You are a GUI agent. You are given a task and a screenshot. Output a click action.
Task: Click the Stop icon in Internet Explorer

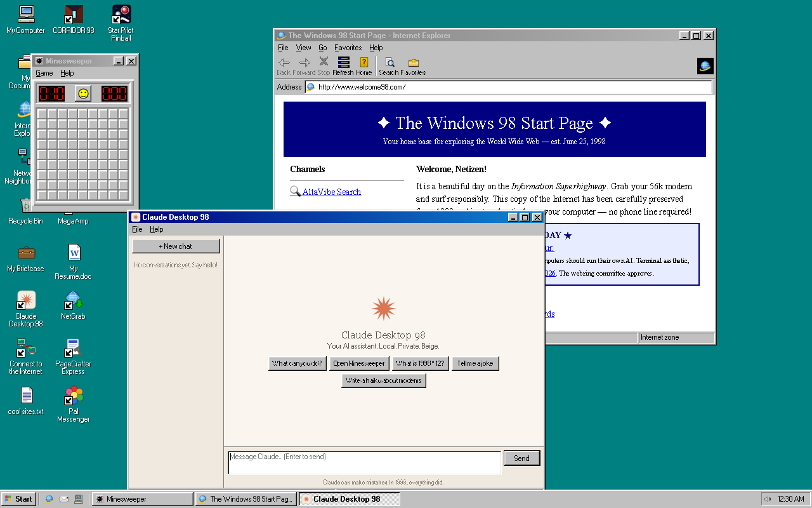[324, 65]
